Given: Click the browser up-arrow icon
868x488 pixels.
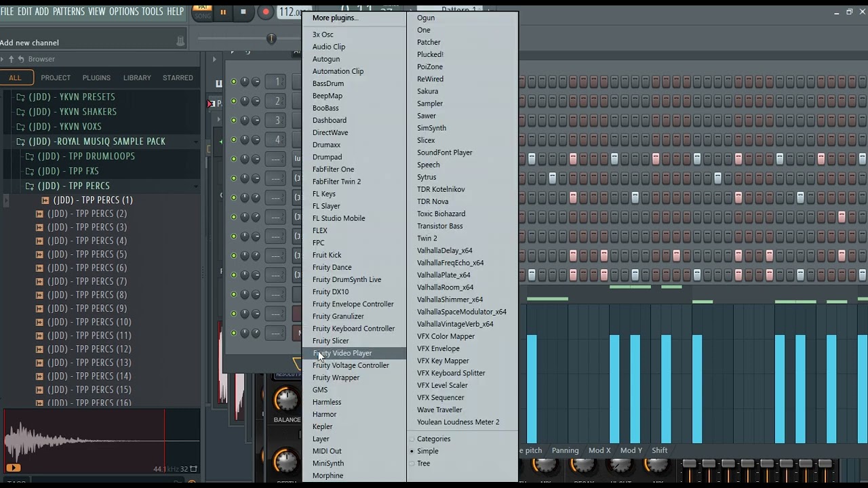Looking at the screenshot, I should pyautogui.click(x=11, y=59).
